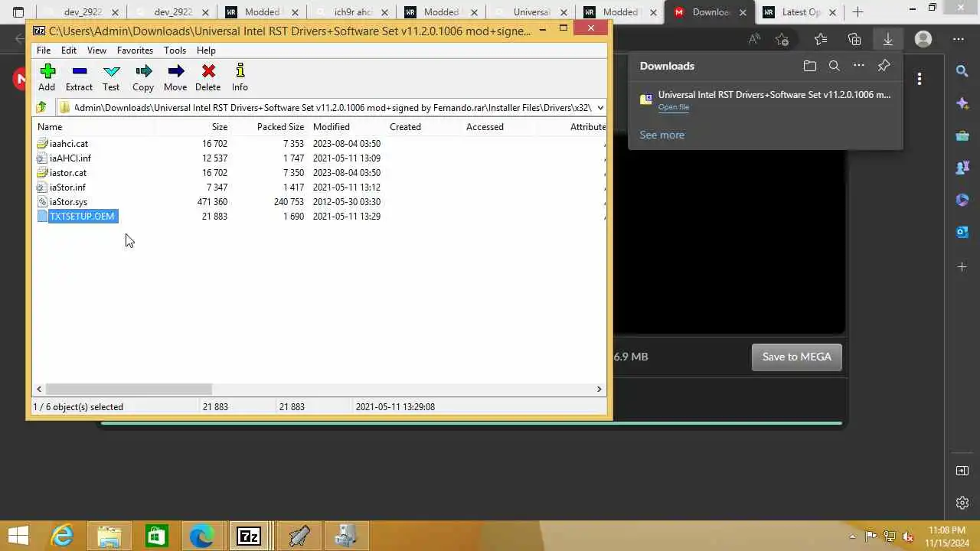Select the TXTSETUP.OEM file
This screenshot has width=980, height=551.
point(82,217)
